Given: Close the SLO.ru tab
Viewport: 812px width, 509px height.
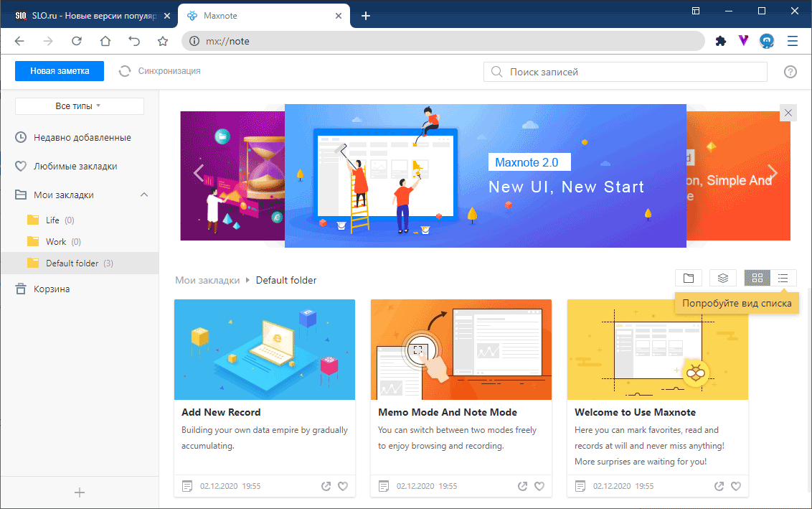Looking at the screenshot, I should [166, 16].
